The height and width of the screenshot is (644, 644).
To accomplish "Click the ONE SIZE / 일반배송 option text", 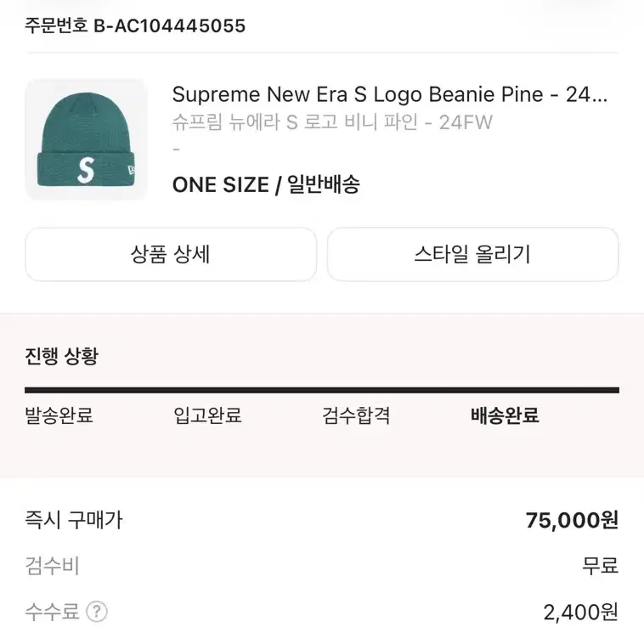I will click(x=266, y=184).
